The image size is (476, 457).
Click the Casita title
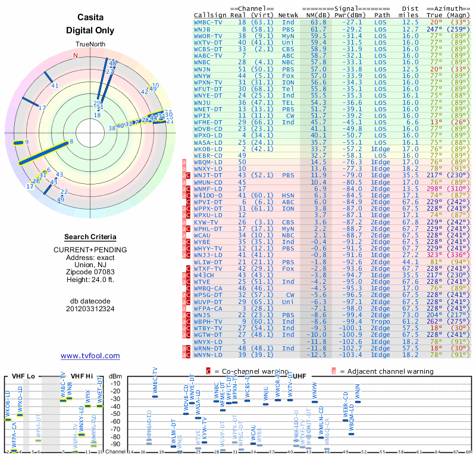pos(90,17)
